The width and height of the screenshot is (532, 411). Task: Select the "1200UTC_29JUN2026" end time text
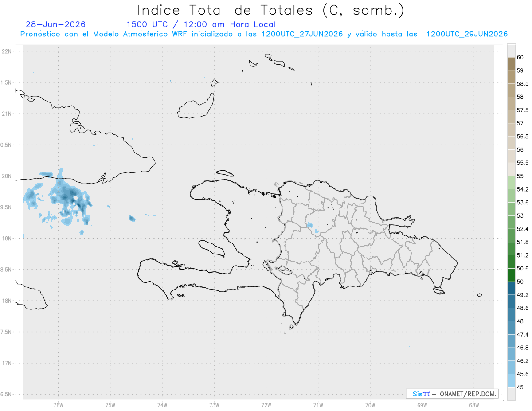pos(467,34)
